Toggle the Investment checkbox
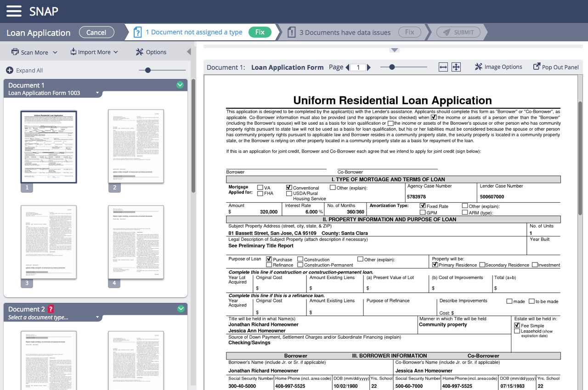The image size is (588, 390). pos(535,265)
